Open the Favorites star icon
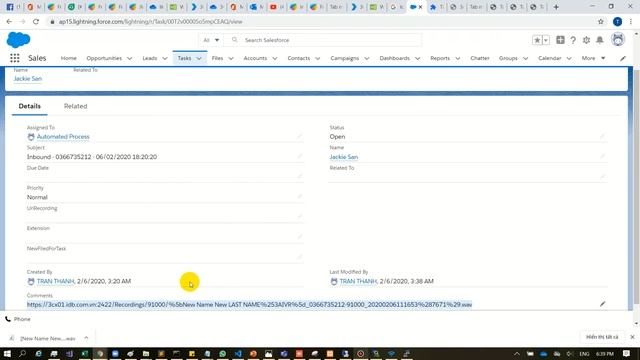The image size is (640, 360). [537, 40]
